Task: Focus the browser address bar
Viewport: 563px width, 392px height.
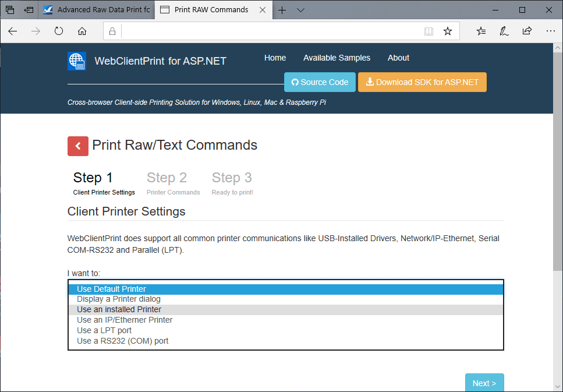Action: tap(271, 31)
